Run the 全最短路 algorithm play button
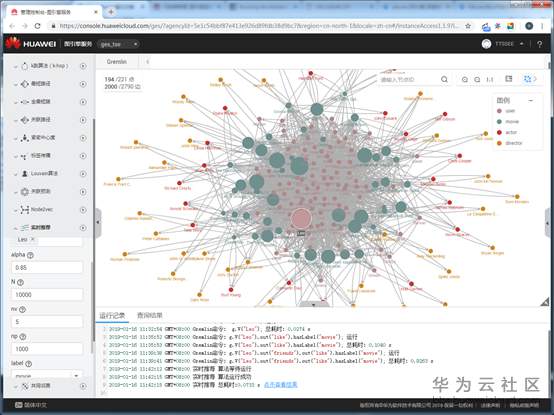Screen dimensions: 554x415 [83, 102]
